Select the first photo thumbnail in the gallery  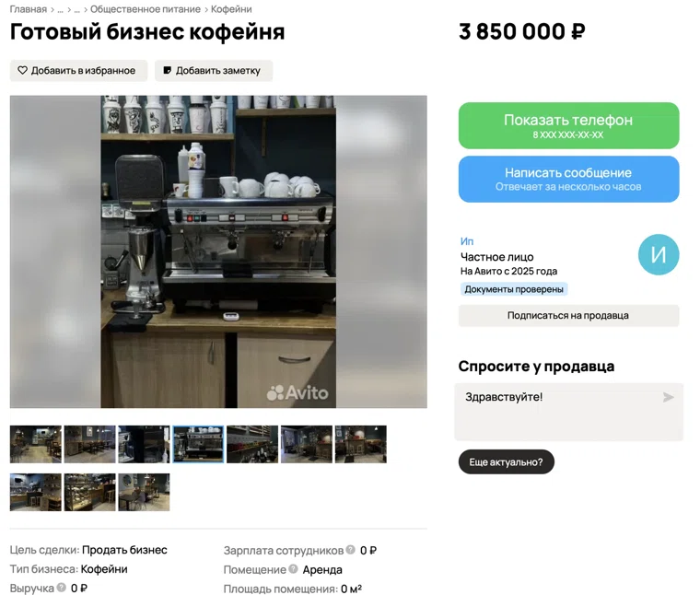point(36,444)
